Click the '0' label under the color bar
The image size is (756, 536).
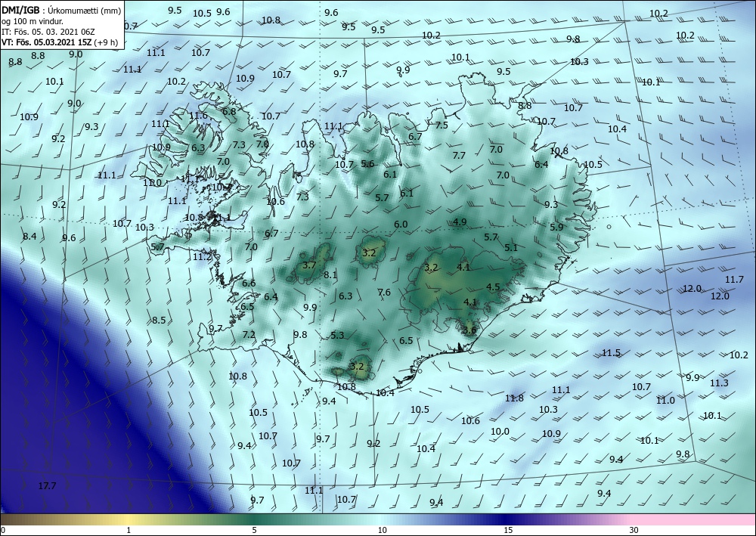pyautogui.click(x=3, y=530)
